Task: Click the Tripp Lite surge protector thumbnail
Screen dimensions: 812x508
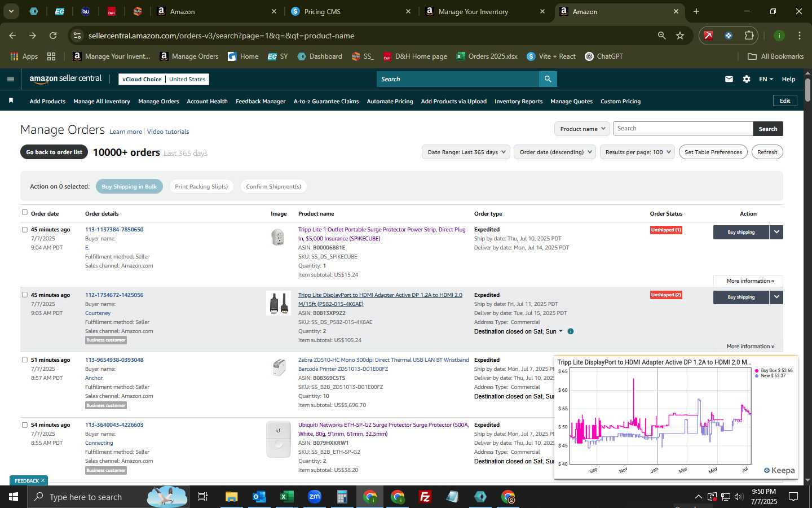Action: (x=278, y=237)
